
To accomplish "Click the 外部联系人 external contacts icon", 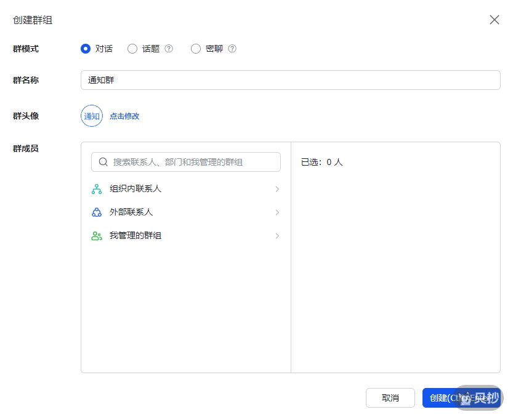I will coord(96,212).
